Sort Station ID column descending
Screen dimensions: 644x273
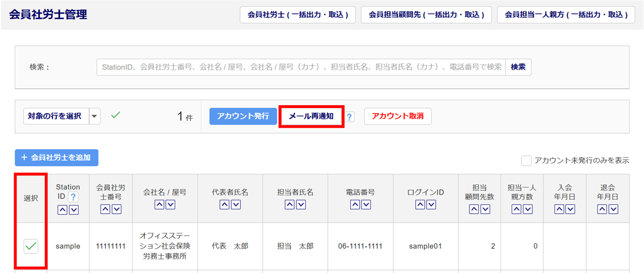pos(74,210)
